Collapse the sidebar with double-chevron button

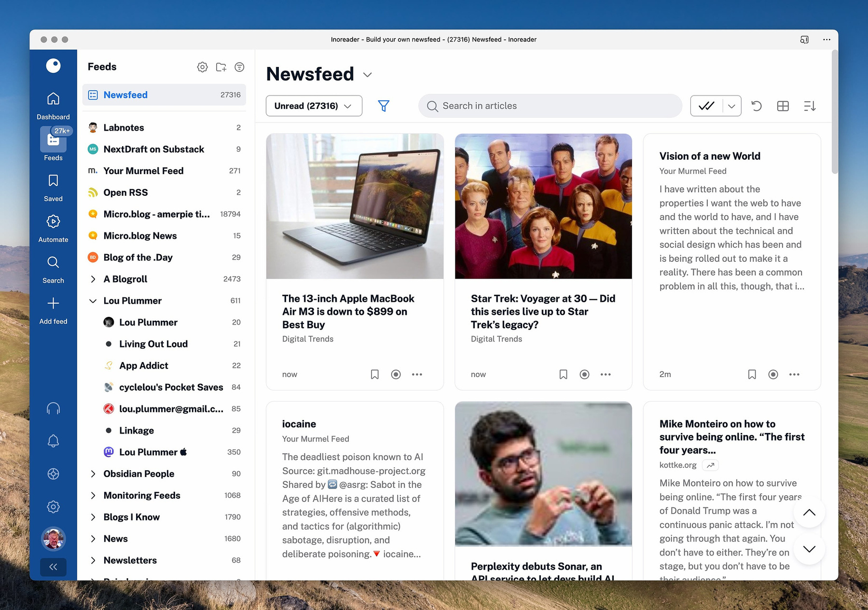53,567
